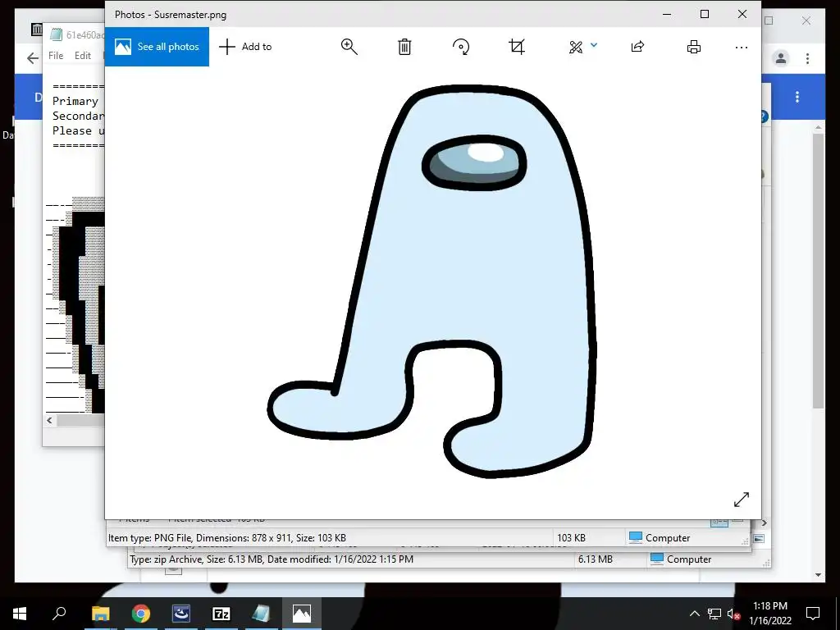Open File menu in Notepad window
The height and width of the screenshot is (630, 840).
tap(56, 55)
